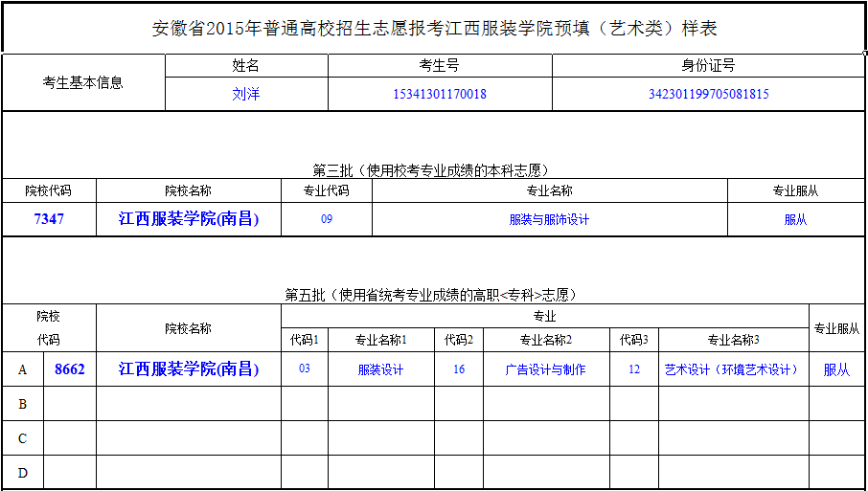Click 专业服从 header in third batch table
868x491 pixels.
(x=795, y=190)
